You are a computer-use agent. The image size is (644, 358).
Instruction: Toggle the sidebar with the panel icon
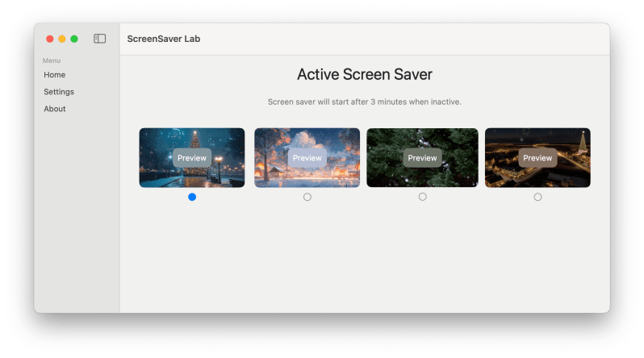click(100, 39)
